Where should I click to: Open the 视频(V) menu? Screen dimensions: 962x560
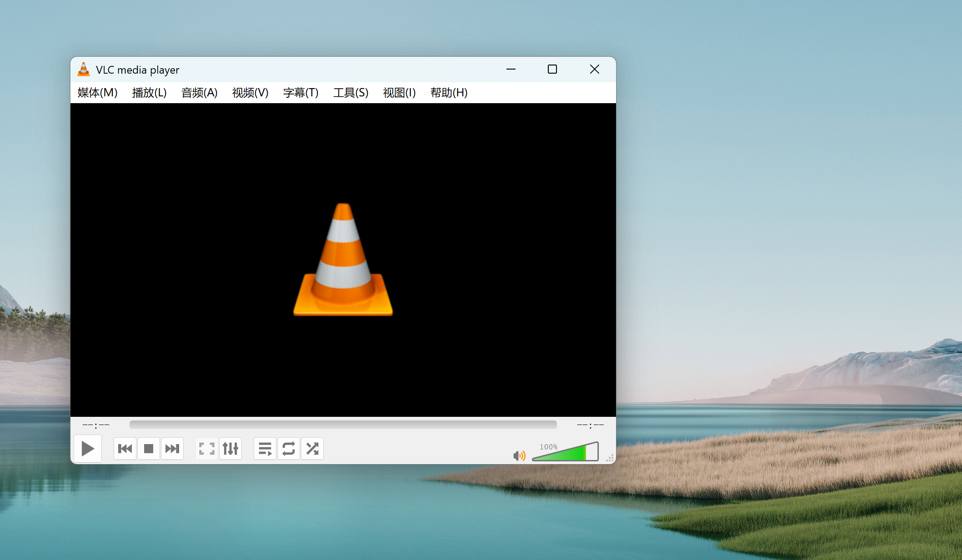(x=250, y=93)
